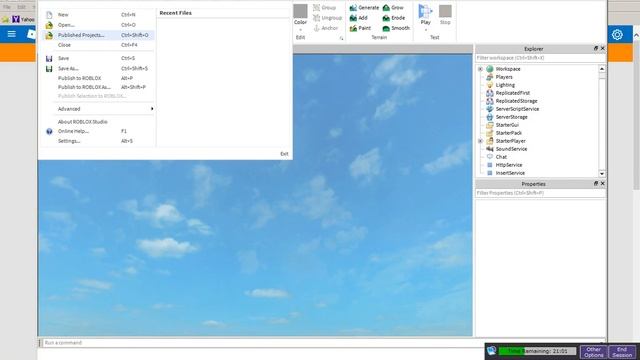The width and height of the screenshot is (640, 360).
Task: Click the Filter Properties input field
Action: pos(540,193)
